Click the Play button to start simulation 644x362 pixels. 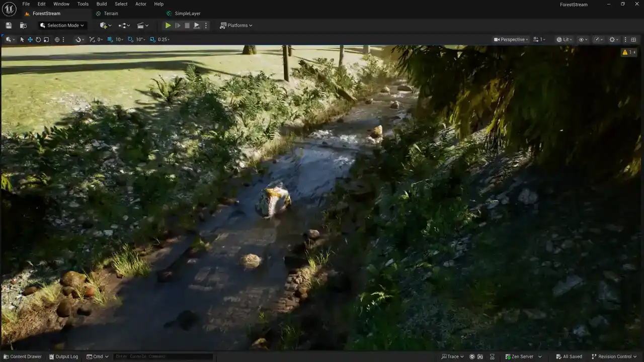[x=168, y=25]
